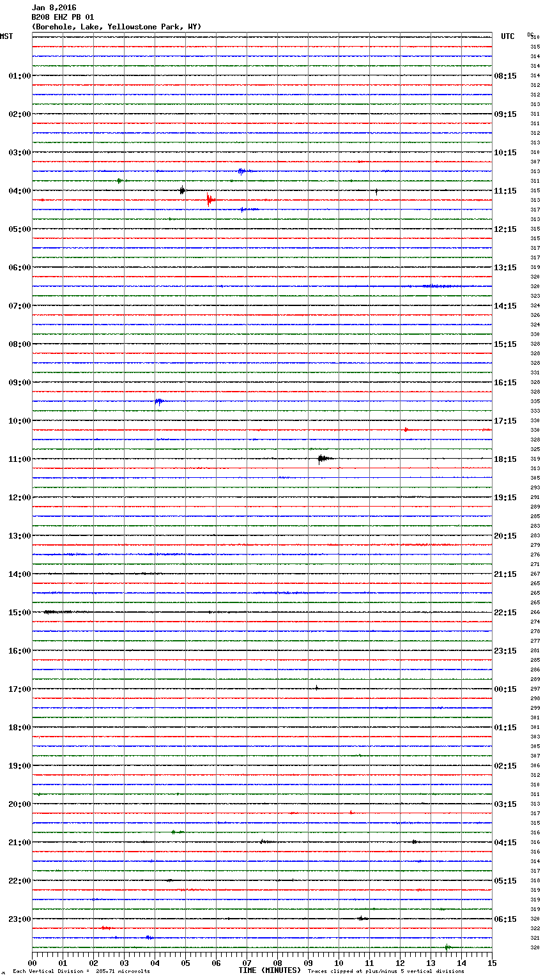Click the 19:15 UTC time label
Viewport: 543px width, 980px height.
pos(505,498)
